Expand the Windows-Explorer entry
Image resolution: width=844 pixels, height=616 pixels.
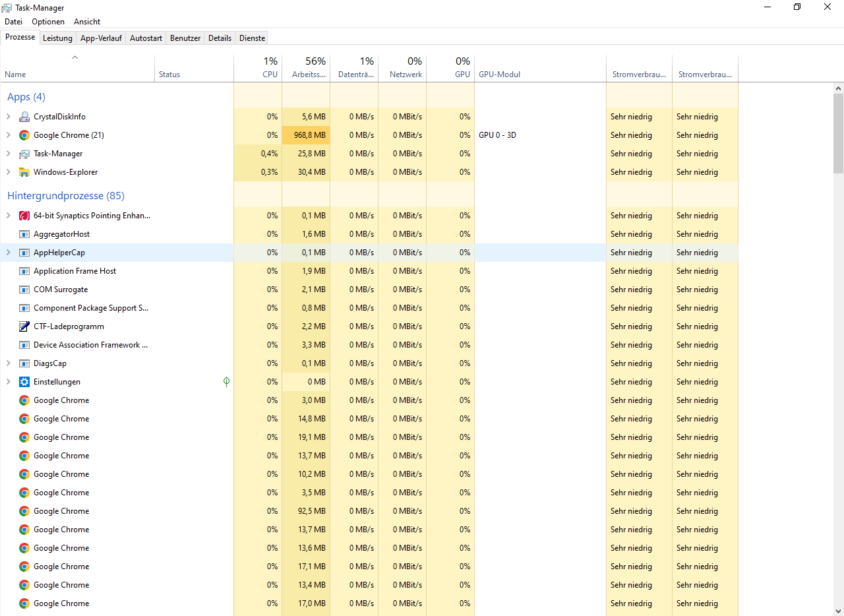click(8, 172)
